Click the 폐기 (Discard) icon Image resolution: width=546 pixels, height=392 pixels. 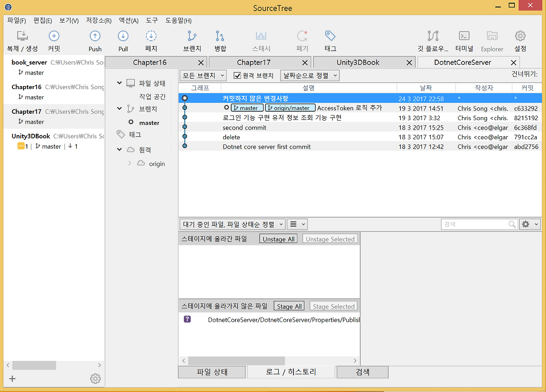[302, 40]
